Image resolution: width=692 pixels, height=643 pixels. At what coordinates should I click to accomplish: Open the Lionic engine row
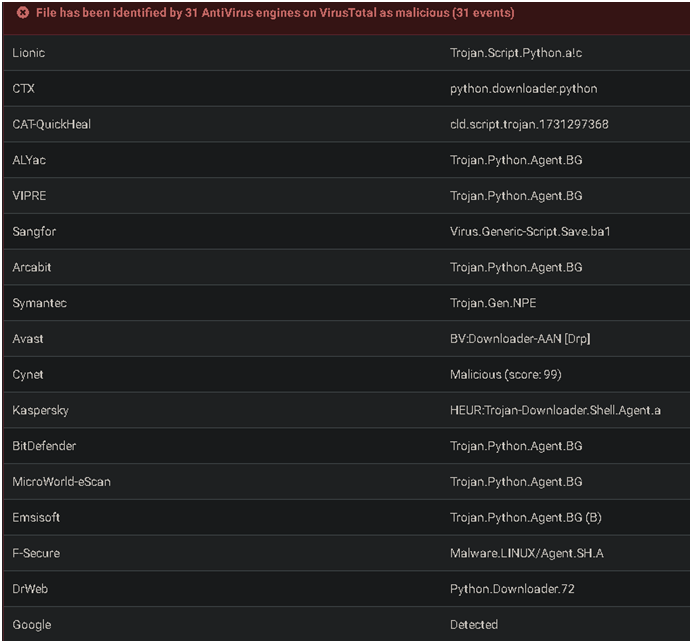[346, 53]
